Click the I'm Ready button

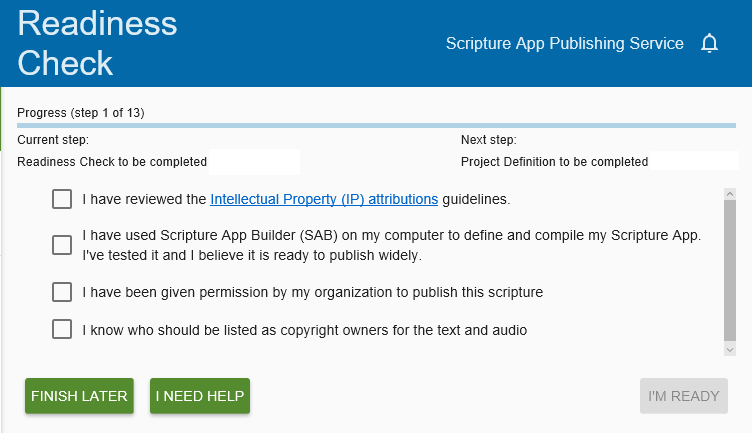click(683, 396)
